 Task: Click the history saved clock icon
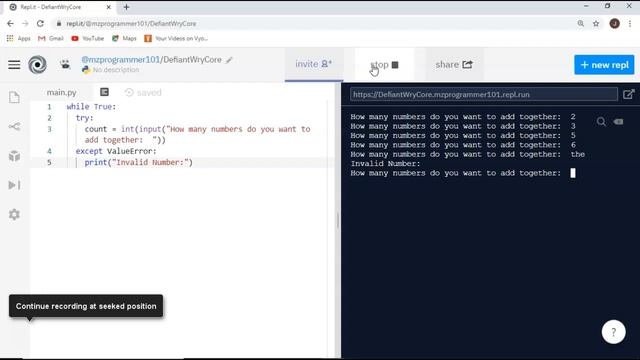point(129,93)
